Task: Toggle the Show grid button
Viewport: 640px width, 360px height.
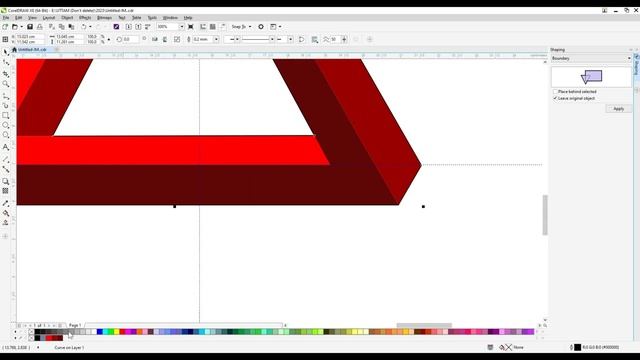Action: pos(213,27)
